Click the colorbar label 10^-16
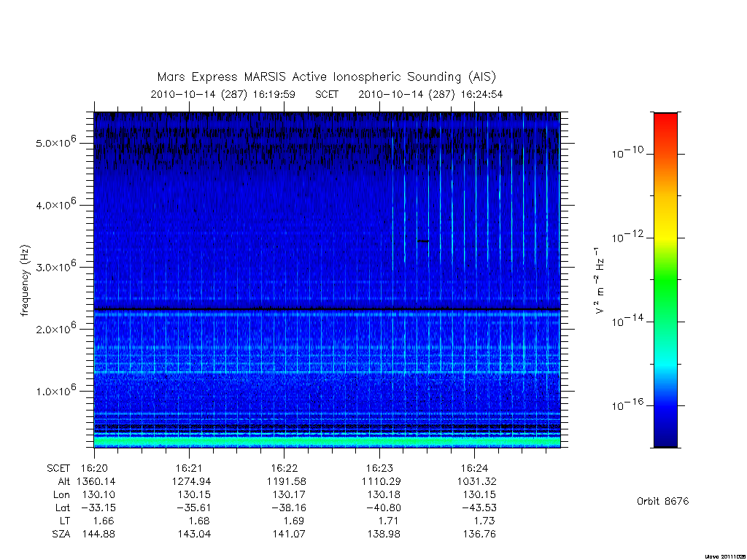Screen dimensions: 747x560 (628, 404)
